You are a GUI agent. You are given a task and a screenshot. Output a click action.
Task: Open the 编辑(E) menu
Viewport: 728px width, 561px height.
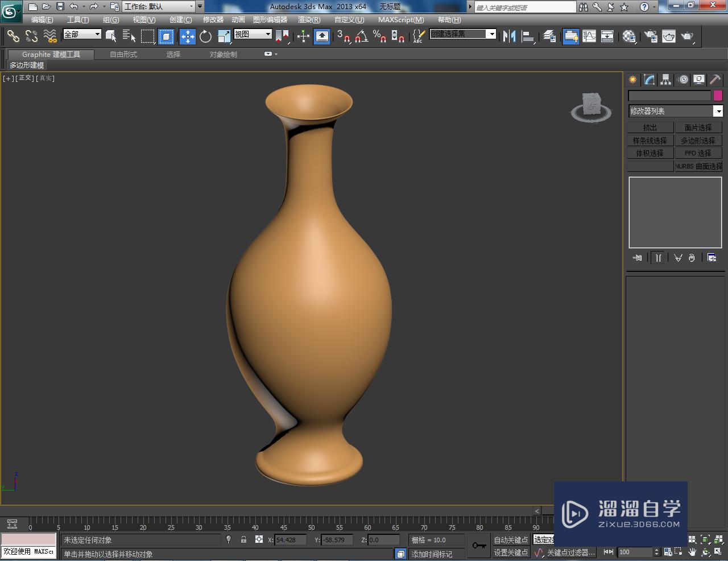point(42,20)
